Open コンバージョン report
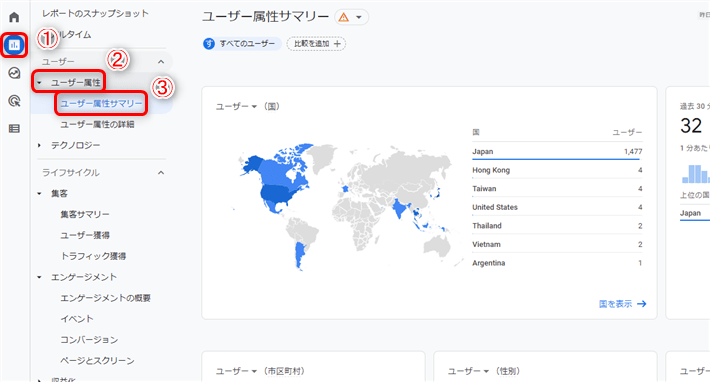The height and width of the screenshot is (382, 710). [89, 339]
